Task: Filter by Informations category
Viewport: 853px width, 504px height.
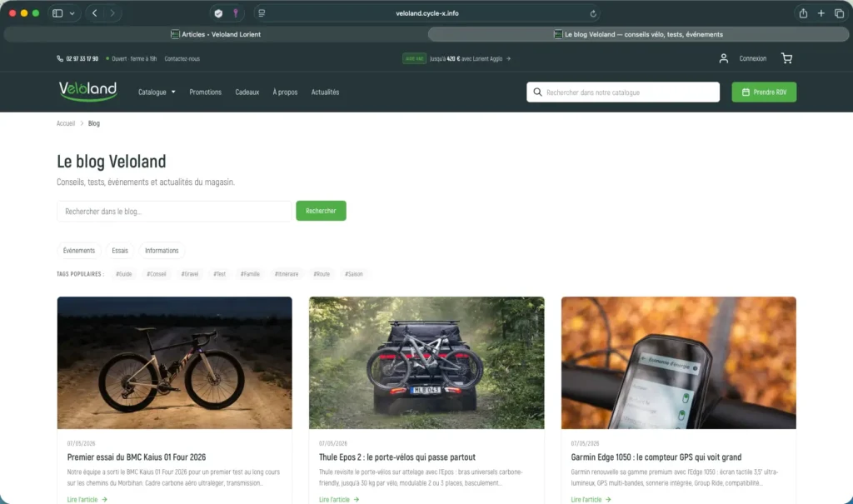Action: coord(162,251)
